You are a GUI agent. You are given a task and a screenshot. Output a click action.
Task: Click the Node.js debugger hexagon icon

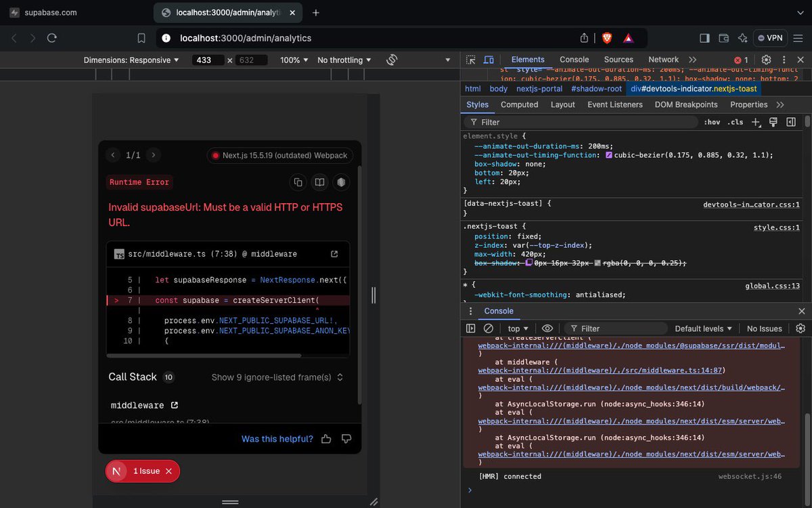click(342, 182)
